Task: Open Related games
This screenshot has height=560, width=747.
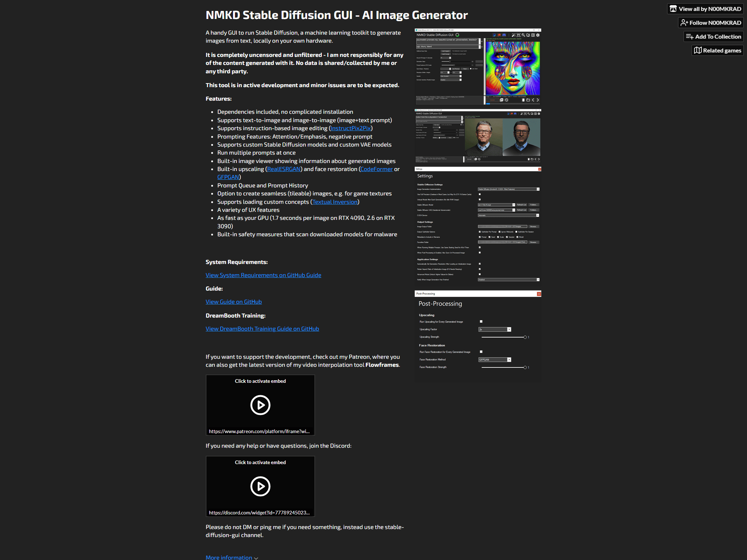Action: click(717, 50)
